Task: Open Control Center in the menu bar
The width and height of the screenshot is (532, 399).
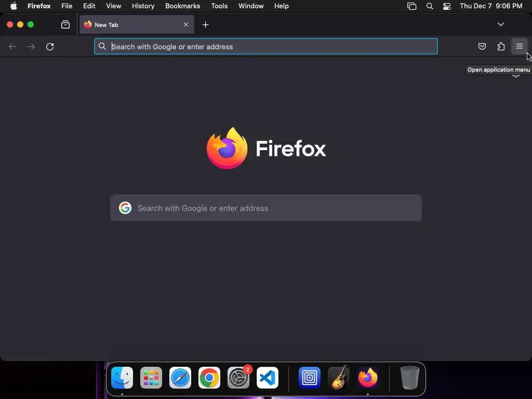Action: [x=446, y=6]
